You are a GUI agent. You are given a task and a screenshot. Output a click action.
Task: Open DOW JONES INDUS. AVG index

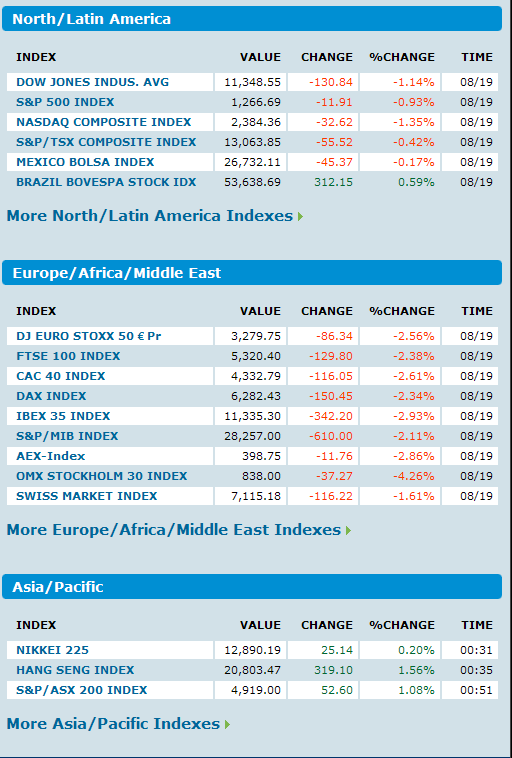pos(93,82)
